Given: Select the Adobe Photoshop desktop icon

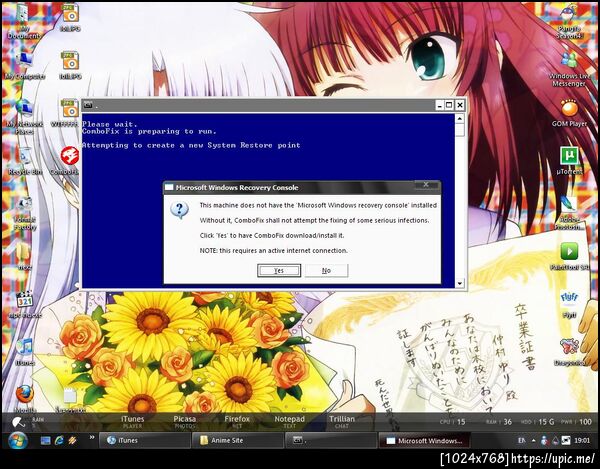Looking at the screenshot, I should click(x=569, y=212).
